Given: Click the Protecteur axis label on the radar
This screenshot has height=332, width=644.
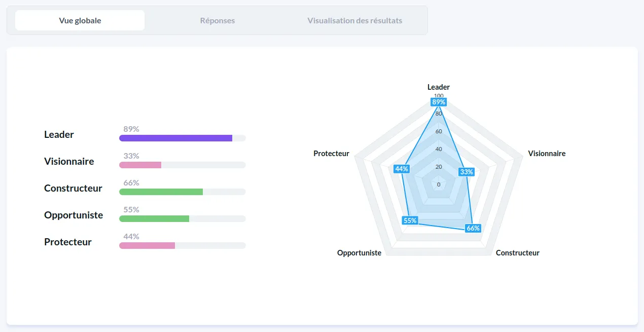Looking at the screenshot, I should pos(331,153).
